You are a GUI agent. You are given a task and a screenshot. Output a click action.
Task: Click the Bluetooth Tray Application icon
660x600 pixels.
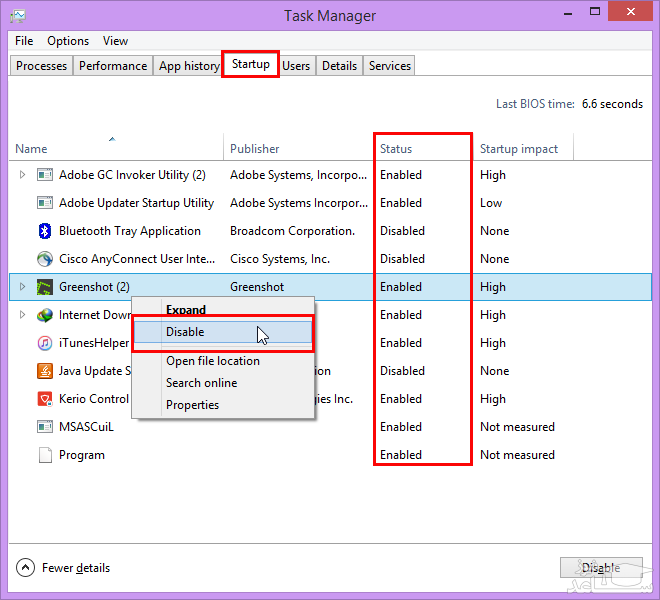coord(44,231)
